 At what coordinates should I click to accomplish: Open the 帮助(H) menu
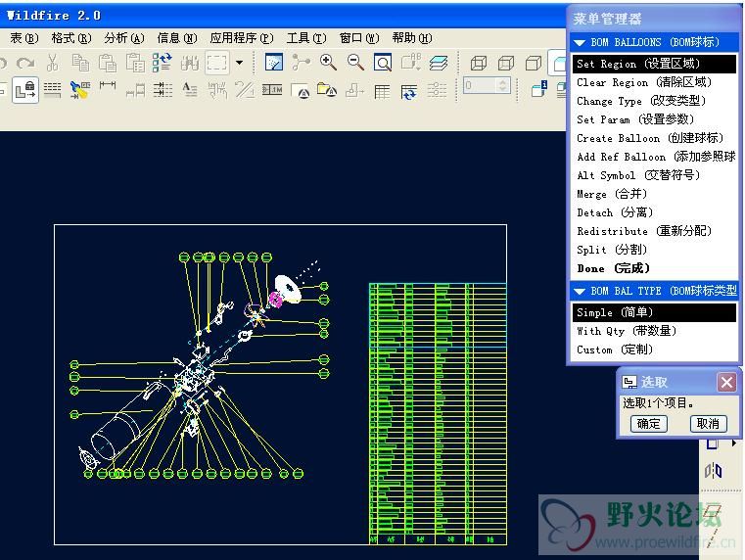click(412, 38)
